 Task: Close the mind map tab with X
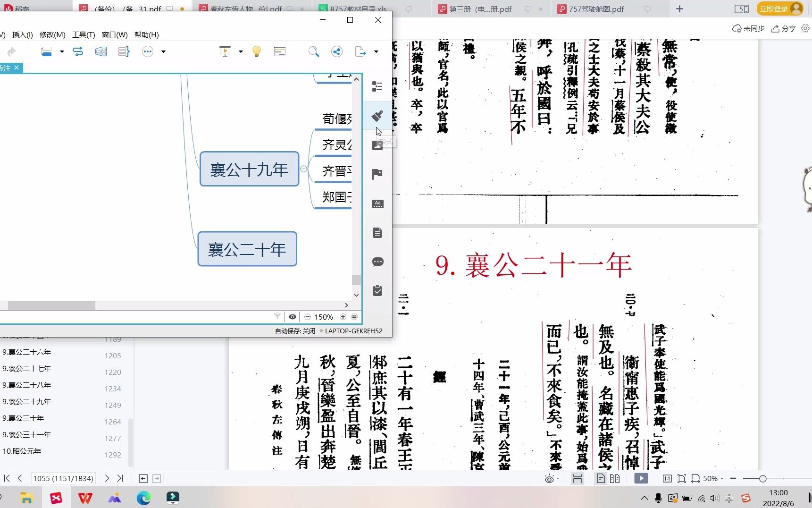tap(17, 68)
